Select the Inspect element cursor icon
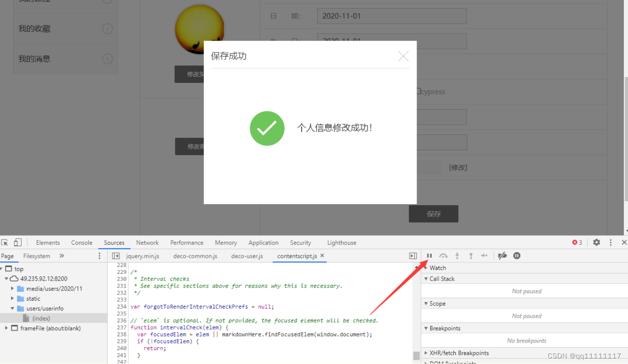The image size is (628, 364). [x=6, y=242]
